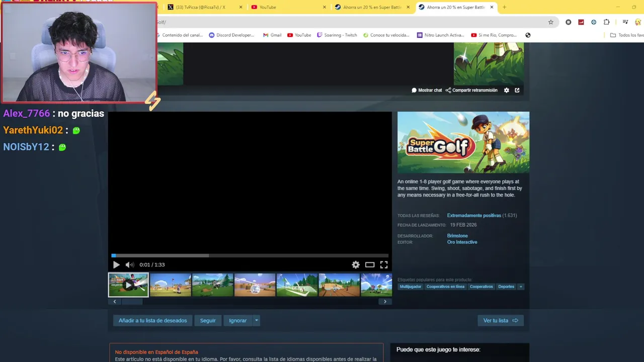Close the active Steam tab

(492, 7)
